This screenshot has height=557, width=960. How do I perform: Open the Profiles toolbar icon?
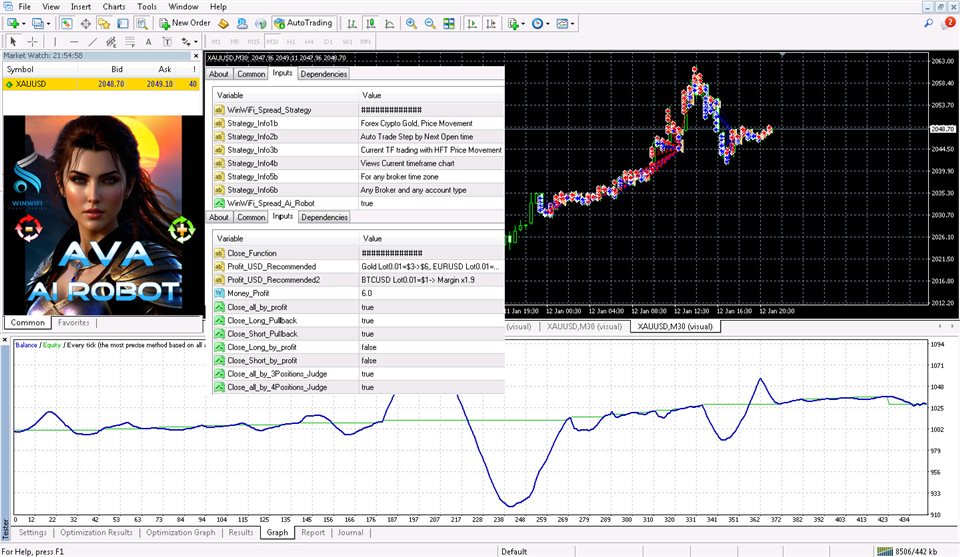click(x=38, y=23)
